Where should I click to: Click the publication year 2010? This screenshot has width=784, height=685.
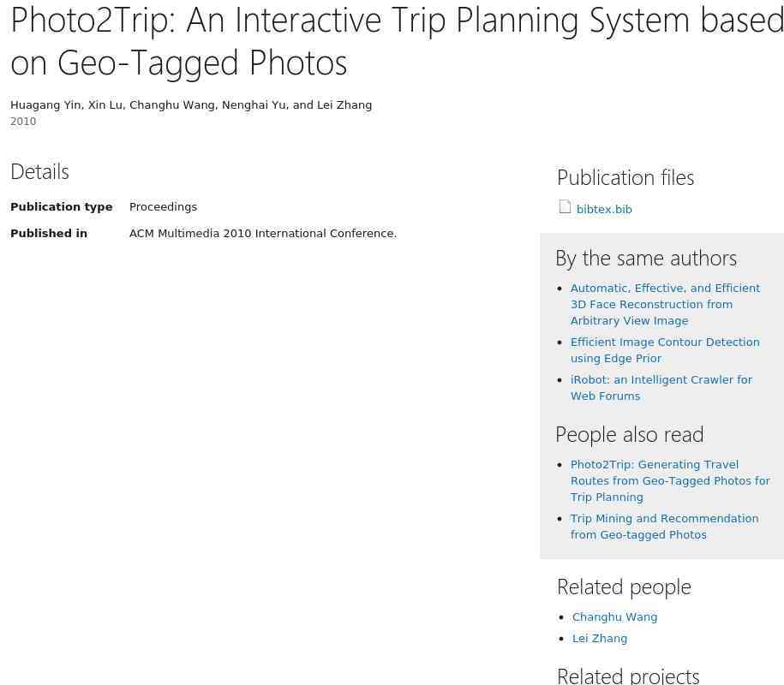23,122
